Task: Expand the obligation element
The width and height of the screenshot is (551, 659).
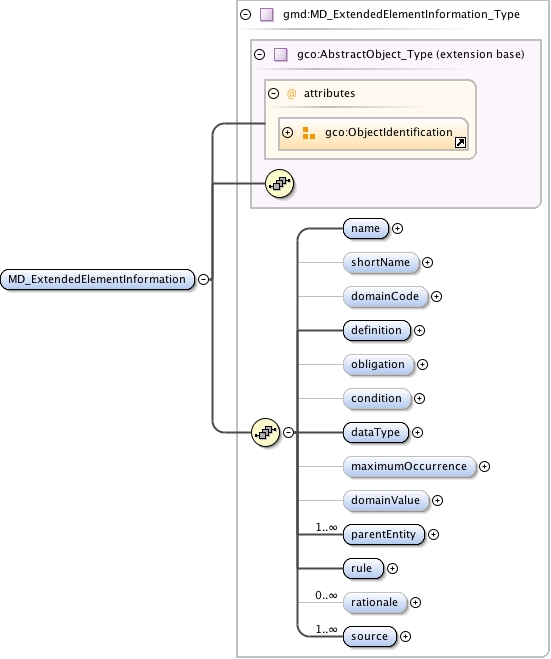Action: click(422, 364)
